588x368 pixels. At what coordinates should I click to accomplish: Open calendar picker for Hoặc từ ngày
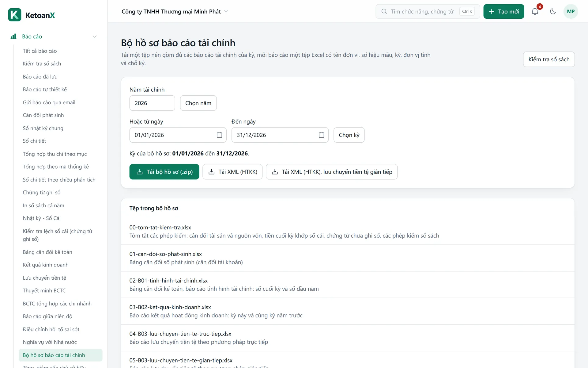coord(219,135)
